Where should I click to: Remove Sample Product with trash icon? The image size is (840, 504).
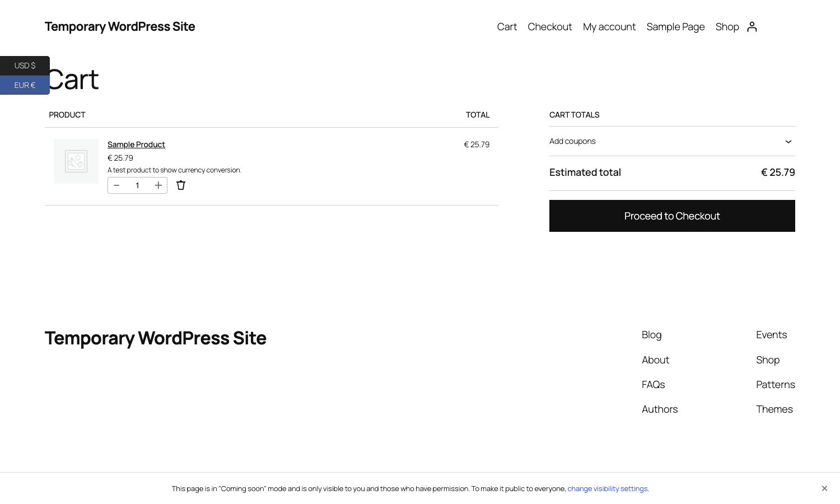(x=181, y=185)
